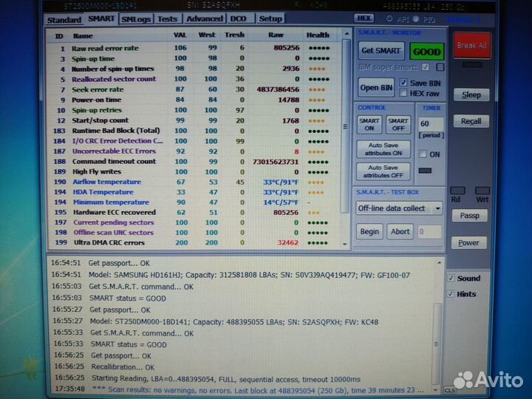This screenshot has height=399, width=532.
Task: Select the PIO radio option
Action: click(415, 19)
